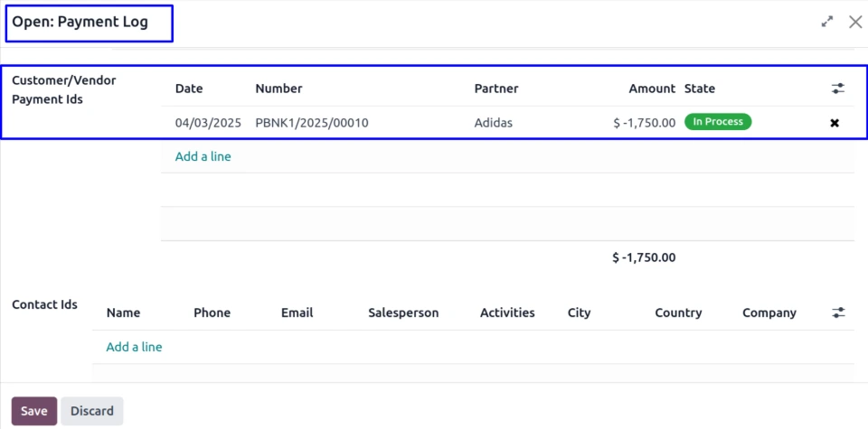This screenshot has width=868, height=429.
Task: Click the State column header
Action: coord(700,89)
